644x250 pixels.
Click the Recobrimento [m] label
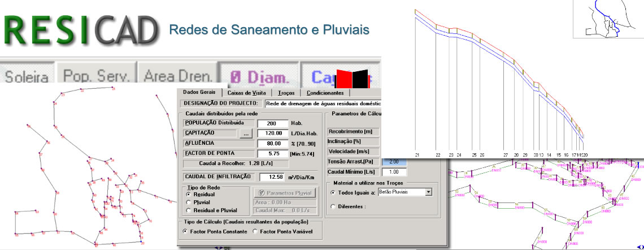tap(354, 132)
